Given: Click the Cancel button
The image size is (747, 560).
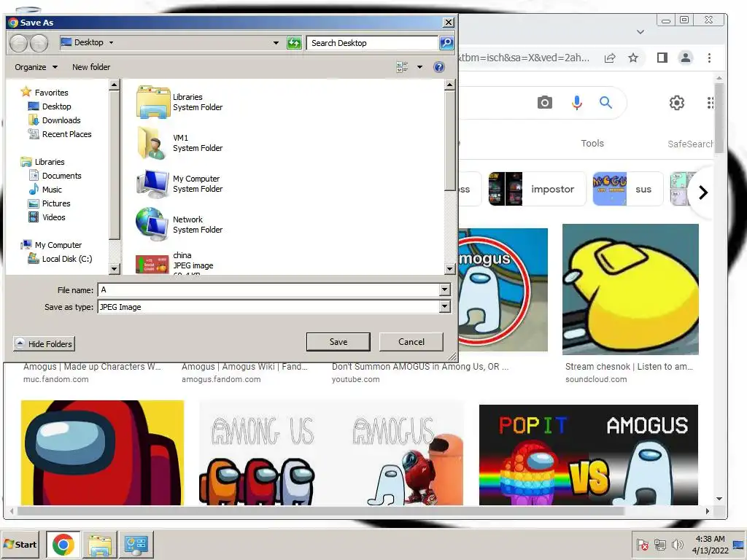Looking at the screenshot, I should 411,342.
